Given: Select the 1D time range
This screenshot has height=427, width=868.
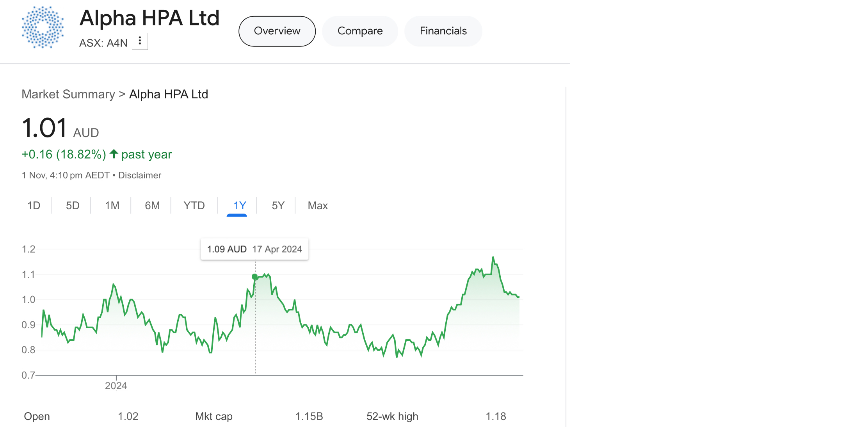Looking at the screenshot, I should (34, 206).
